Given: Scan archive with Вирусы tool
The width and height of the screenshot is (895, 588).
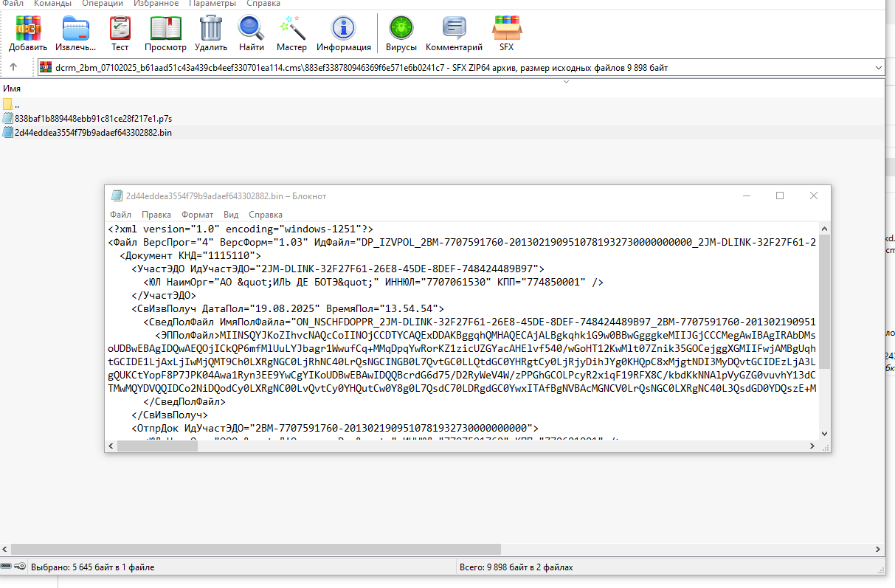Looking at the screenshot, I should coord(401,28).
